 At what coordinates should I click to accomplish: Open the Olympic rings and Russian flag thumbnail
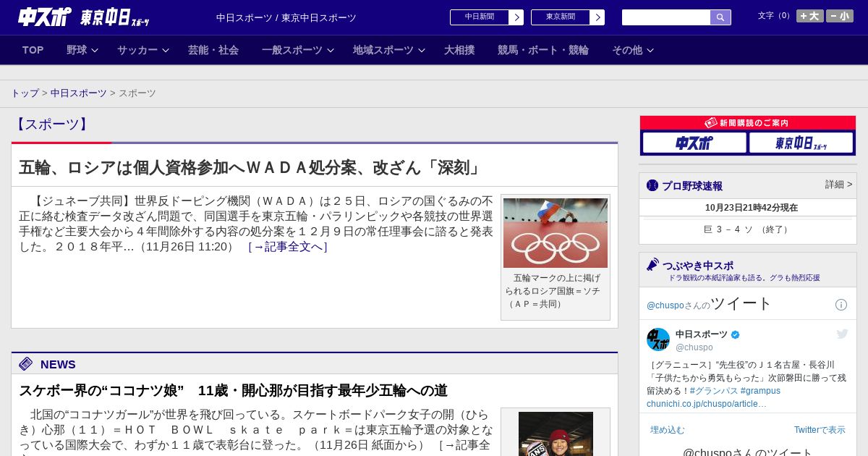pyautogui.click(x=556, y=233)
